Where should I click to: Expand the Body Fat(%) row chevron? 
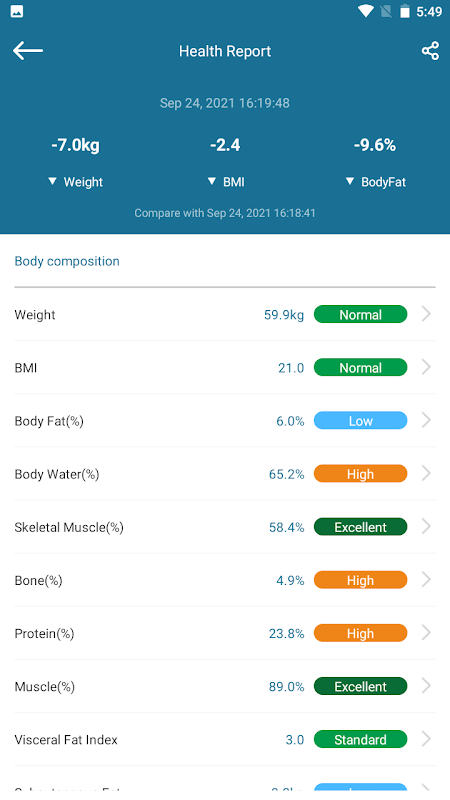coord(427,420)
